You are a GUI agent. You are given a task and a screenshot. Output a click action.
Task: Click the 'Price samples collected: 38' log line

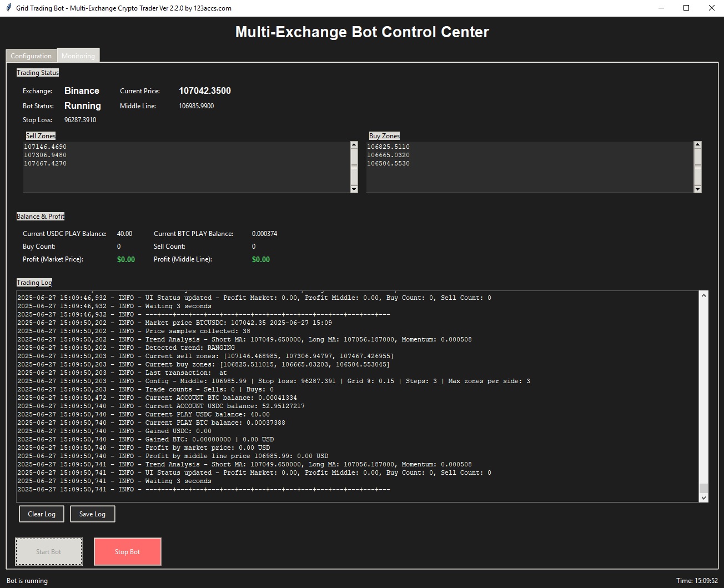pyautogui.click(x=134, y=331)
